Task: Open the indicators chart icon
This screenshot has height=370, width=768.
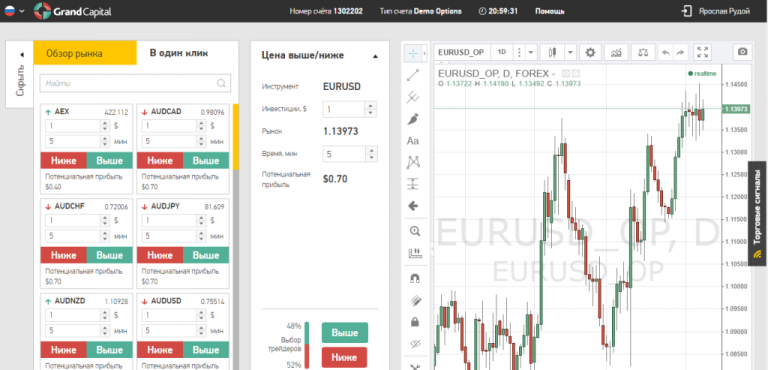Action: 617,52
